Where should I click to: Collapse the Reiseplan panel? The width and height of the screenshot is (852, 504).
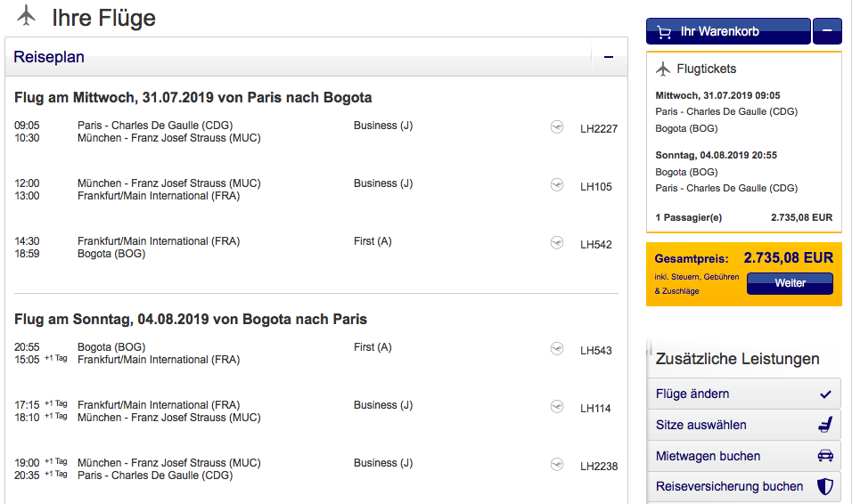click(x=609, y=57)
